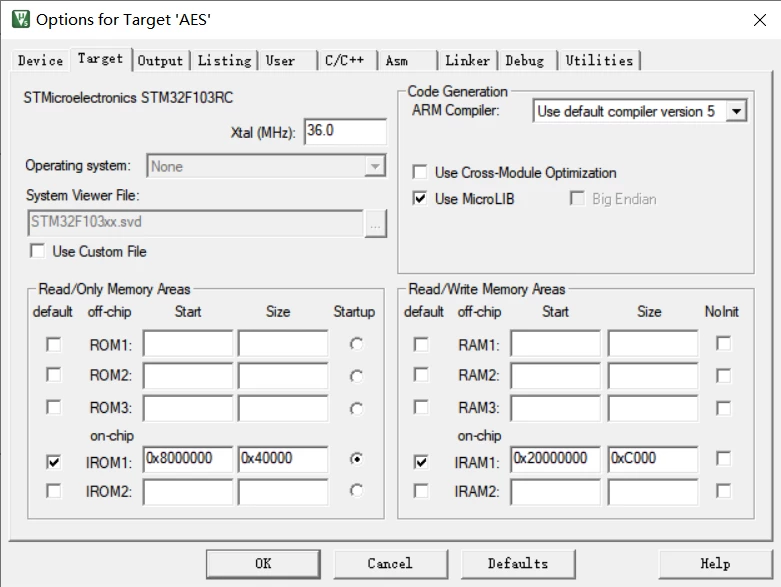Switch to the Linker tab
The width and height of the screenshot is (781, 587).
pyautogui.click(x=467, y=61)
